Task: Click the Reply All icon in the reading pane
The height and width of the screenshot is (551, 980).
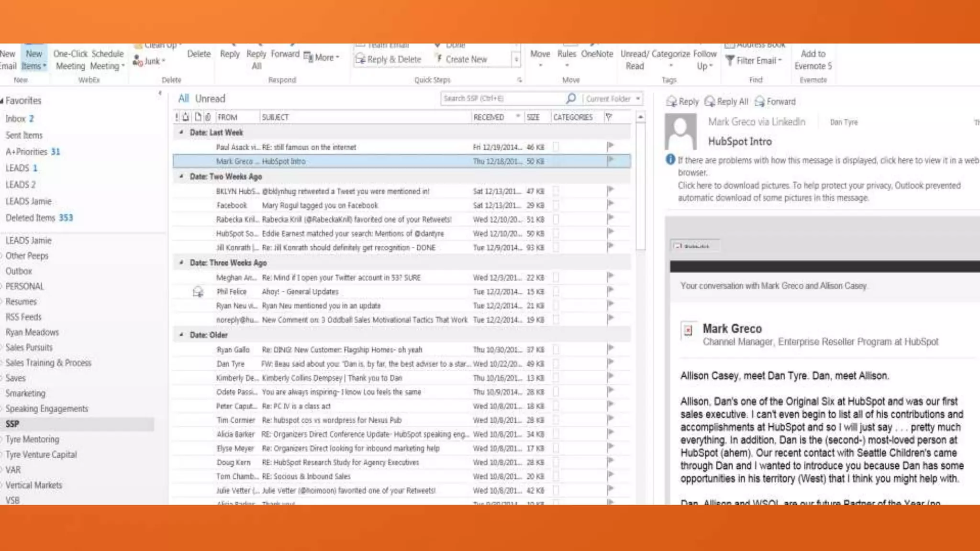Action: coord(710,101)
